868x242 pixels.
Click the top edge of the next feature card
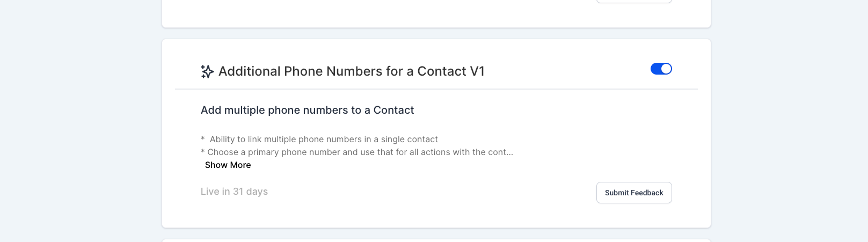tap(436, 240)
